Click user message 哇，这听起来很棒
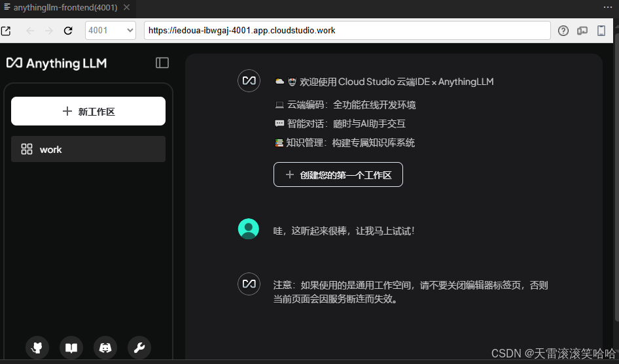Screen dimensions: 619x364 [x=344, y=231]
